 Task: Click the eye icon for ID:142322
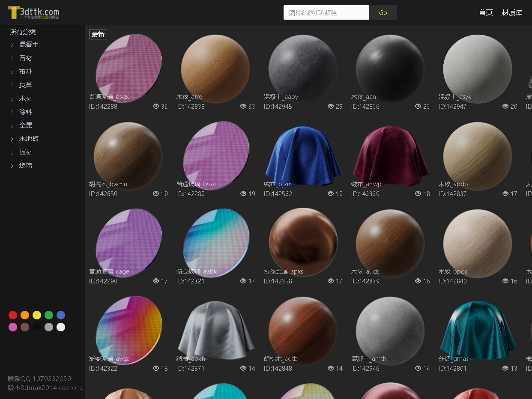(156, 368)
